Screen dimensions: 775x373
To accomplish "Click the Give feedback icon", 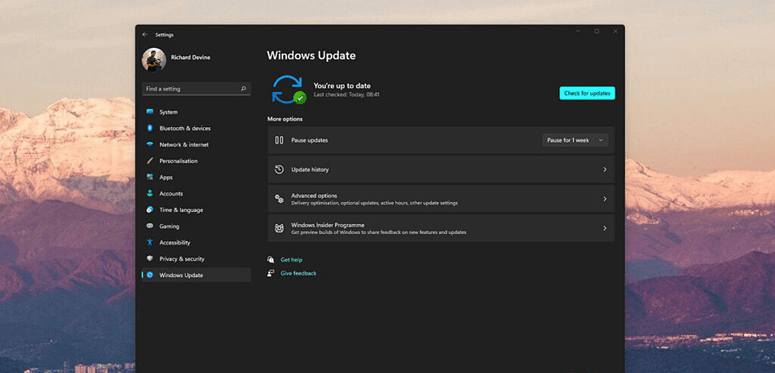I will click(270, 273).
